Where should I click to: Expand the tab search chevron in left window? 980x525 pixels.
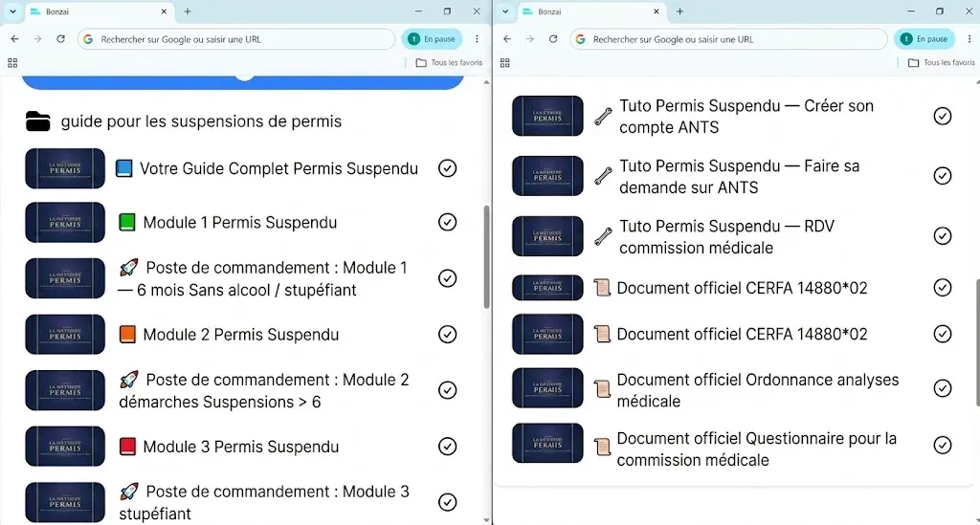click(12, 11)
